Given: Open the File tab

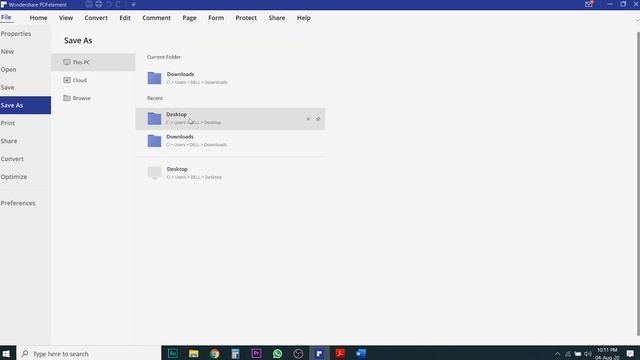Looking at the screenshot, I should [x=6, y=18].
